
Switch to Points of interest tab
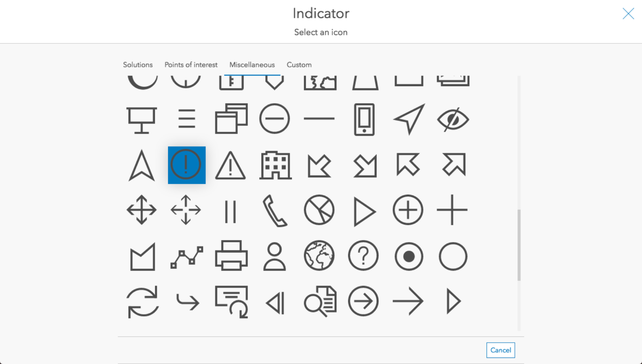point(191,65)
